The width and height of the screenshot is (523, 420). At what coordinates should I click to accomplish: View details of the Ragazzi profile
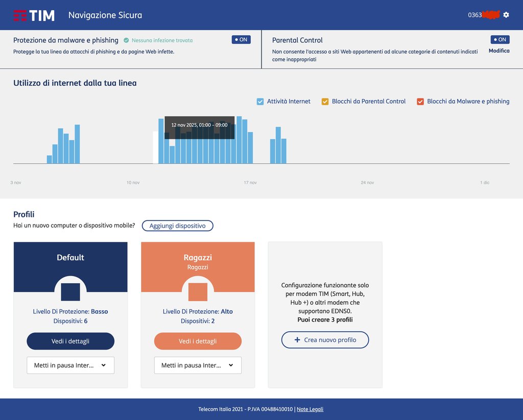point(198,341)
